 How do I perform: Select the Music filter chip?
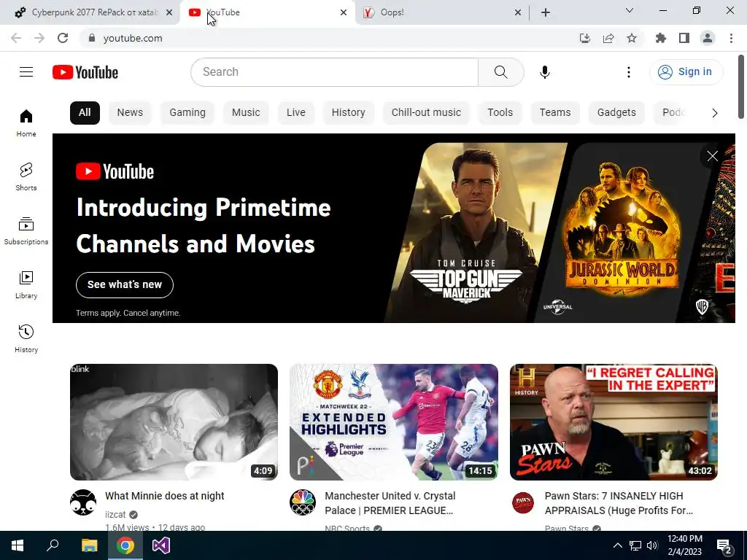(x=246, y=113)
